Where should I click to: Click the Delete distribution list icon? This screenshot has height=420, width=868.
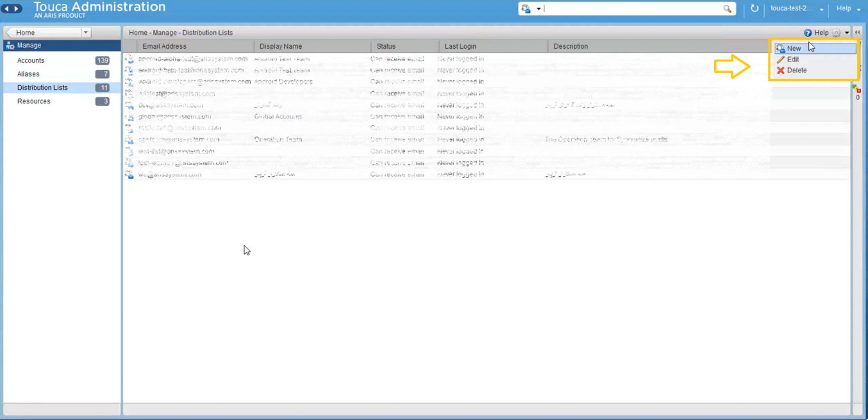(781, 70)
